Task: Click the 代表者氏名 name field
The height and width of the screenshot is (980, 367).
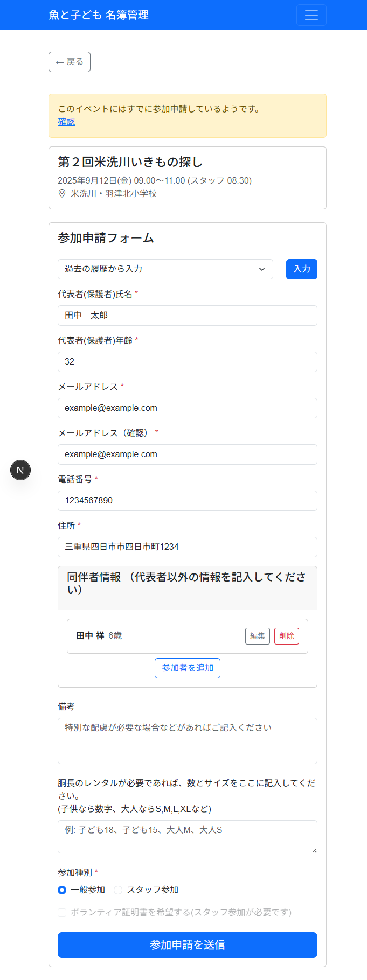Action: coord(187,316)
